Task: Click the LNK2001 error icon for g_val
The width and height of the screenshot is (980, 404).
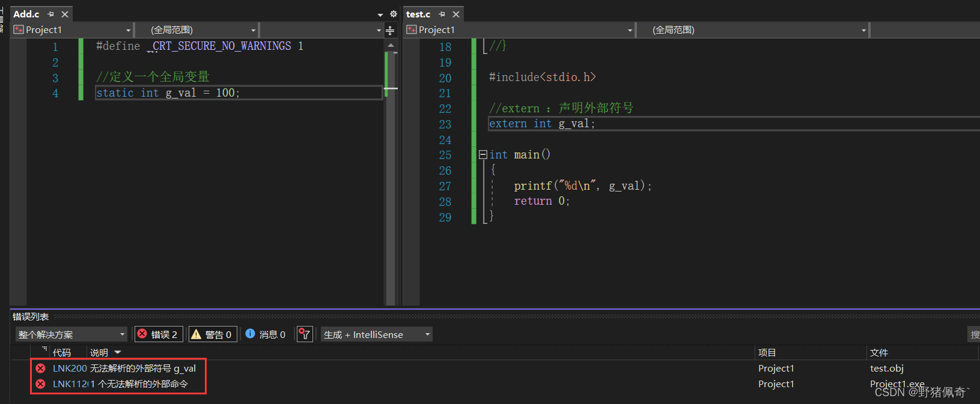Action: pos(40,368)
